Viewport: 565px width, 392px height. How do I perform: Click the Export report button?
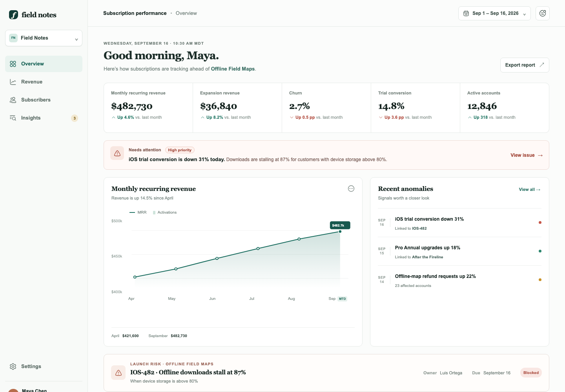pos(525,65)
